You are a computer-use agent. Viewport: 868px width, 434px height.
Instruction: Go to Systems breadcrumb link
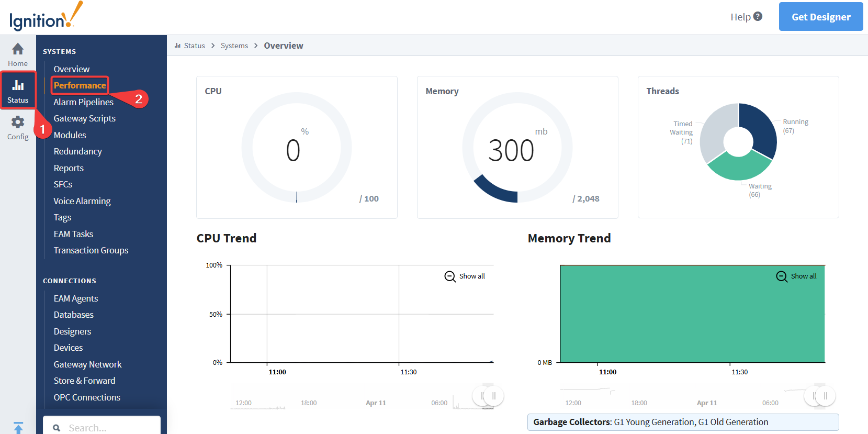click(x=234, y=46)
